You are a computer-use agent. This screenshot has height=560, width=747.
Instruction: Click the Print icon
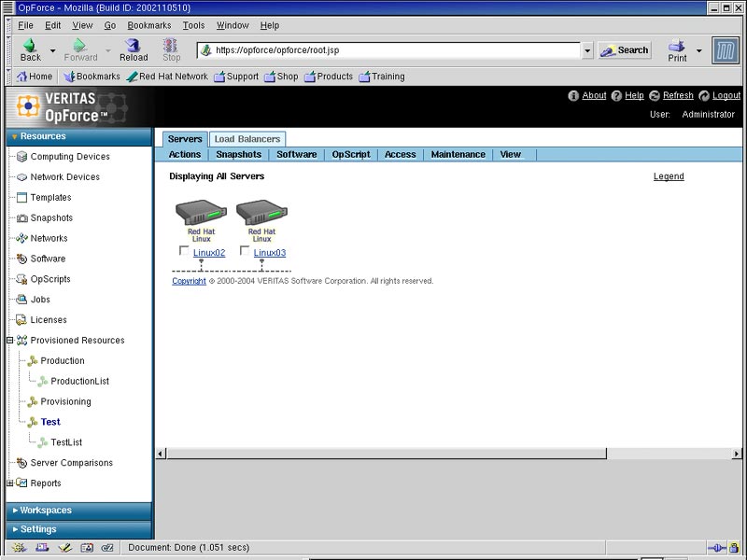click(676, 45)
